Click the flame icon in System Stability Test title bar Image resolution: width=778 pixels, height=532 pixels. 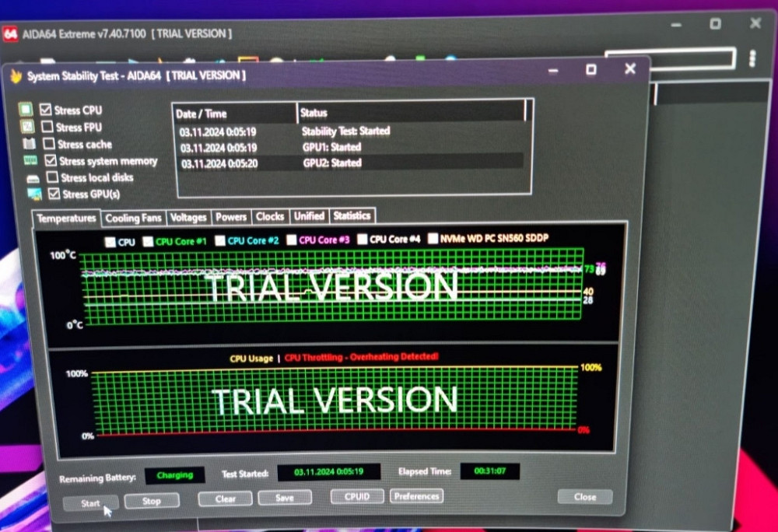[15, 76]
